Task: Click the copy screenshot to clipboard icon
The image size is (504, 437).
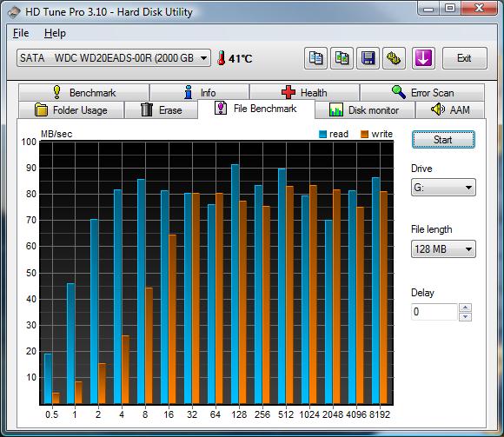Action: (342, 58)
